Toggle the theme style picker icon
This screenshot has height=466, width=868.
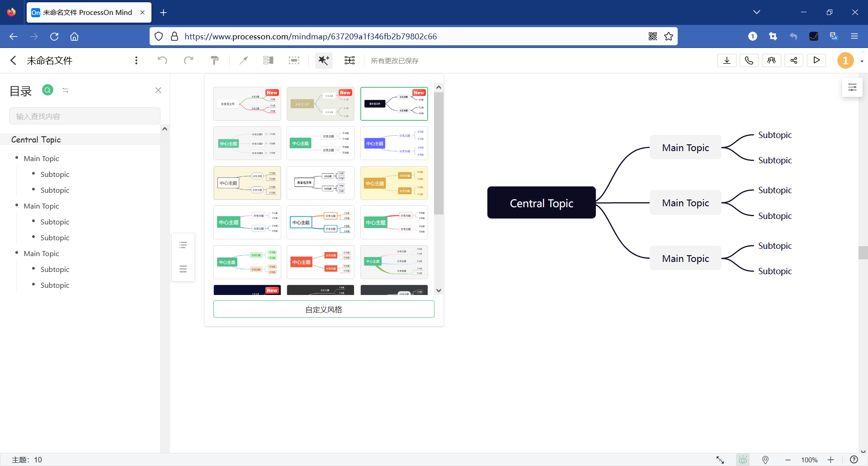tap(324, 60)
